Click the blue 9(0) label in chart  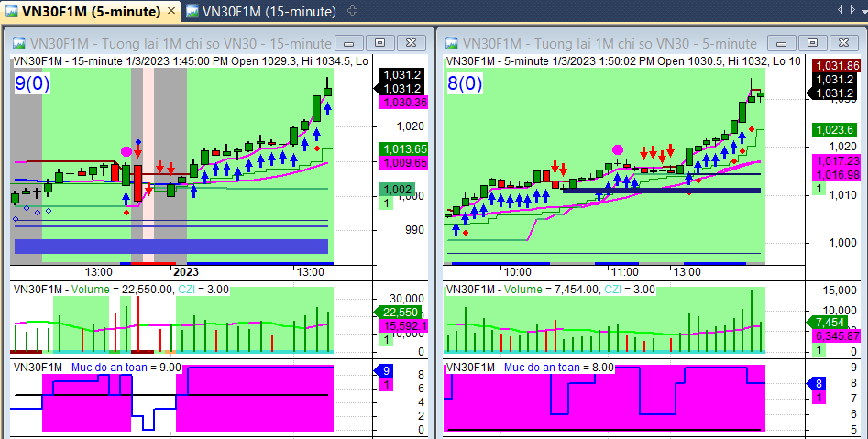tap(32, 83)
